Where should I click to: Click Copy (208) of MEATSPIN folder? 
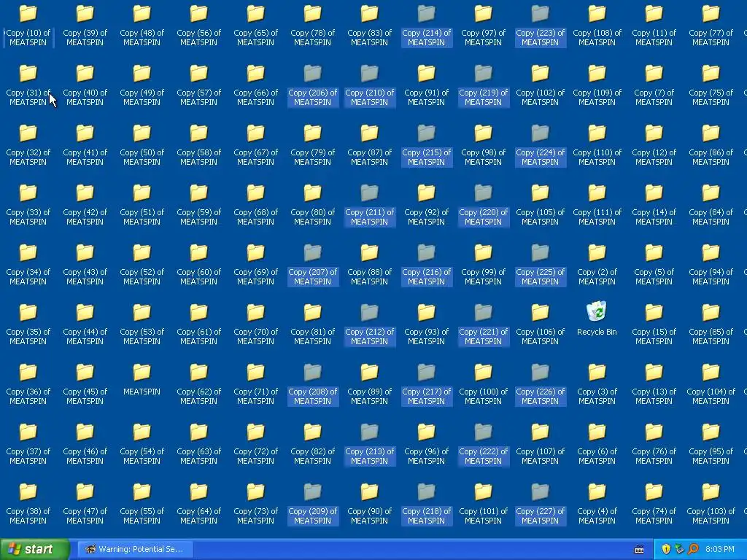[x=312, y=384]
